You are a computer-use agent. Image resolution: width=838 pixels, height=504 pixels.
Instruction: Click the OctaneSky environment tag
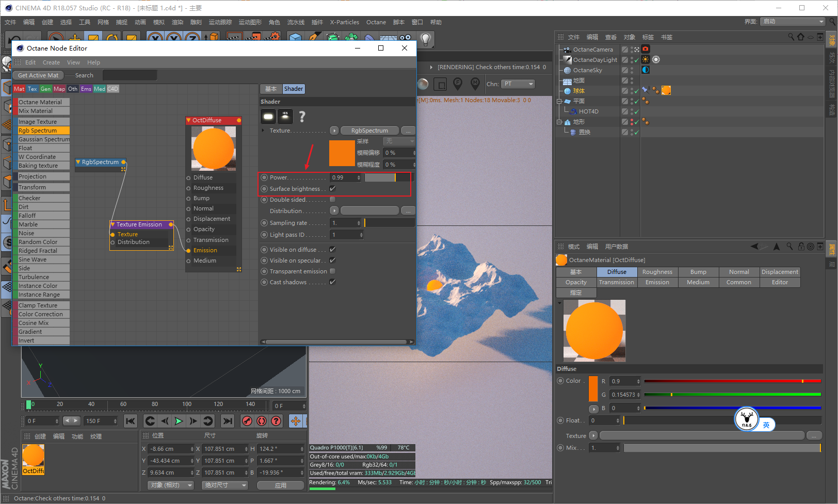point(645,70)
